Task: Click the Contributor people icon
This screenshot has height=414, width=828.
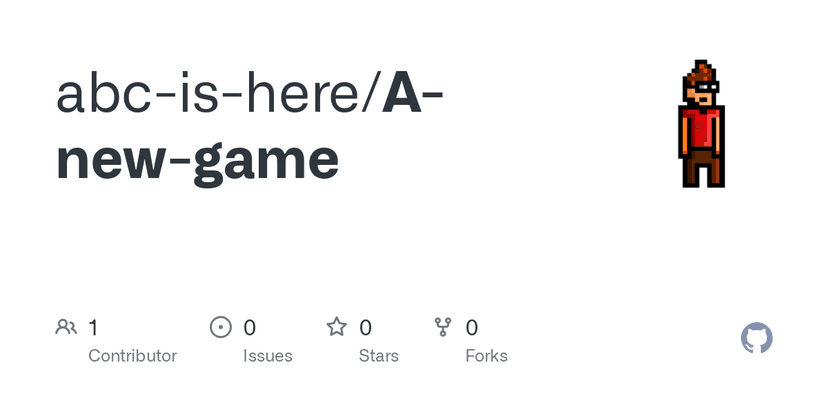Action: [66, 327]
